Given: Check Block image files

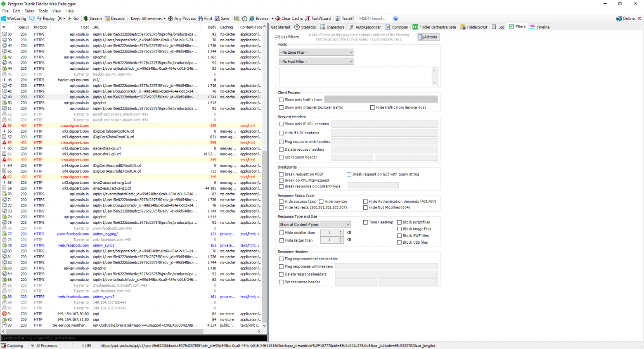Looking at the screenshot, I should (399, 229).
